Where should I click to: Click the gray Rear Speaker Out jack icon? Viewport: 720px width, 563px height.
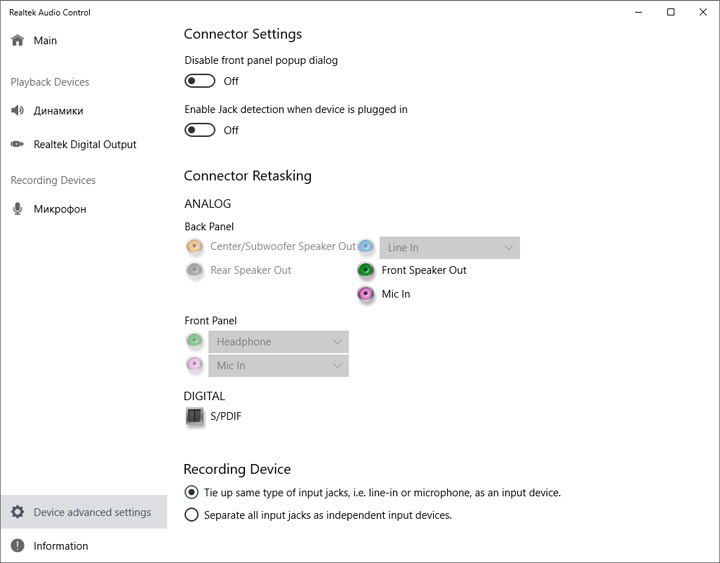194,270
